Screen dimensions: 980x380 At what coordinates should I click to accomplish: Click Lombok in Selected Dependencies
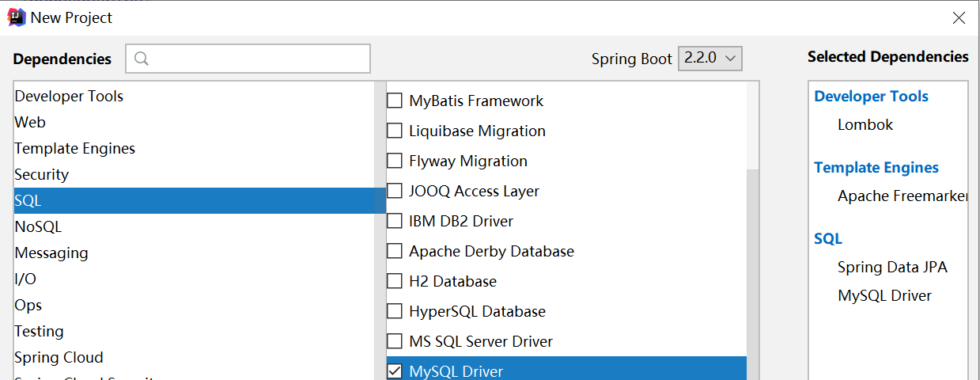click(x=865, y=125)
